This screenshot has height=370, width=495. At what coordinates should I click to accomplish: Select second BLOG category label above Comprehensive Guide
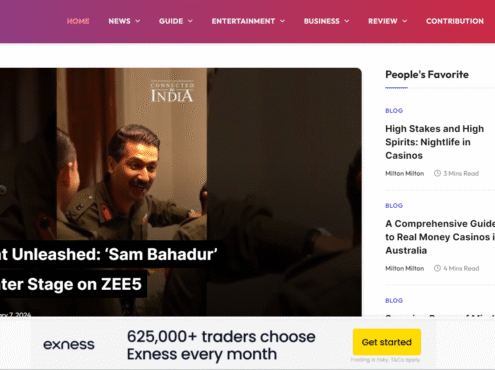click(394, 206)
